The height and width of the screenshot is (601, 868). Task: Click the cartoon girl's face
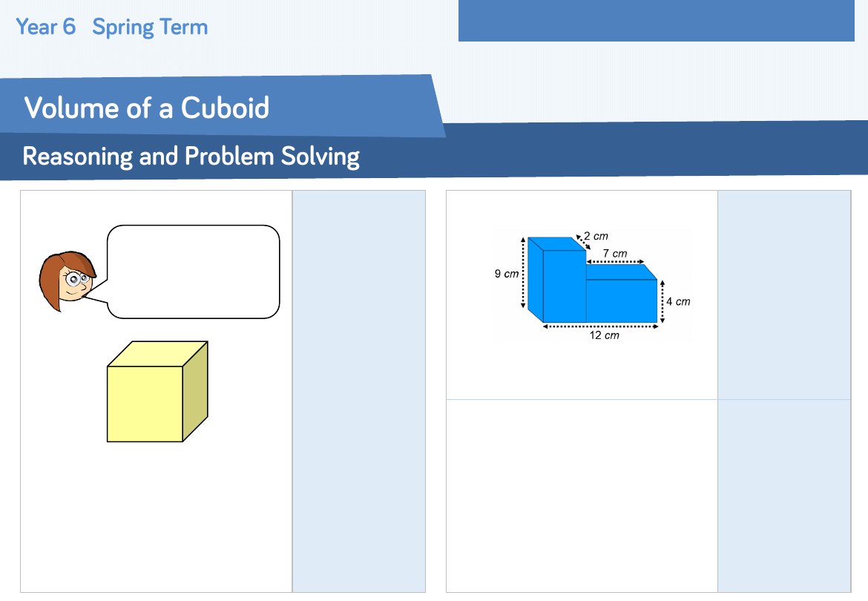tap(67, 280)
